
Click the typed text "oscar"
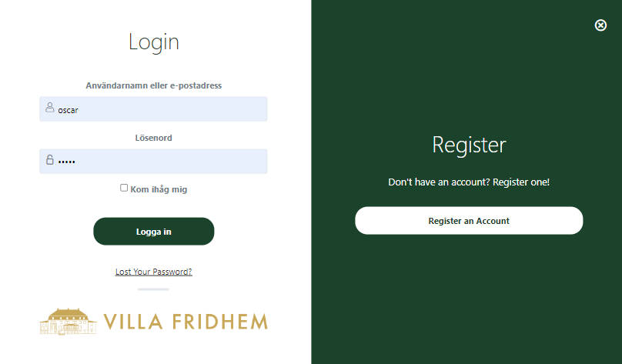point(69,109)
